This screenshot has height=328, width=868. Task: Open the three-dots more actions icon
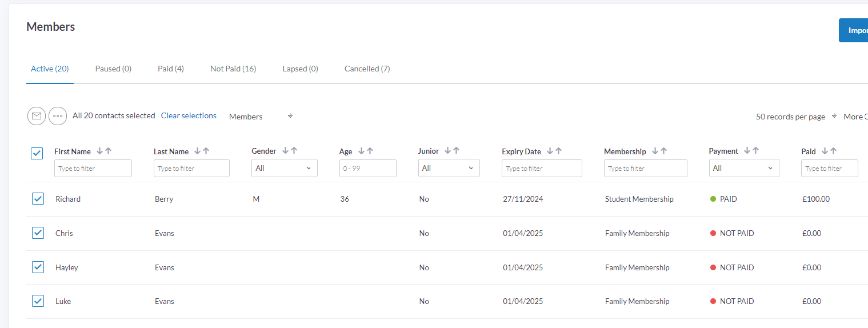[x=58, y=116]
